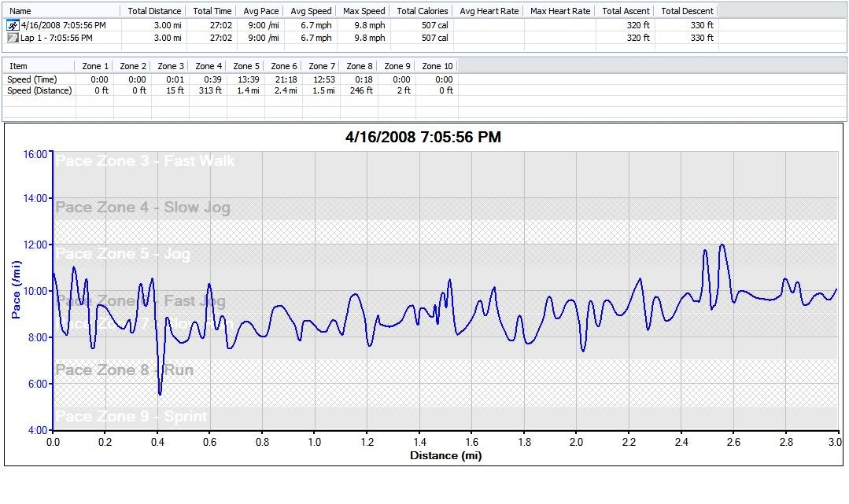Click the Zone 6 column header
849x504 pixels.
(x=284, y=66)
